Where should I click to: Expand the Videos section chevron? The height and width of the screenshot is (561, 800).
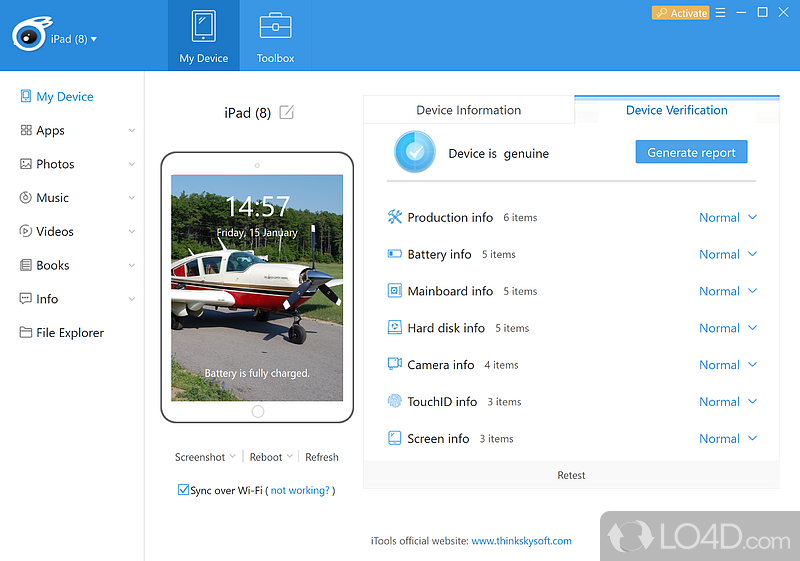coord(132,232)
